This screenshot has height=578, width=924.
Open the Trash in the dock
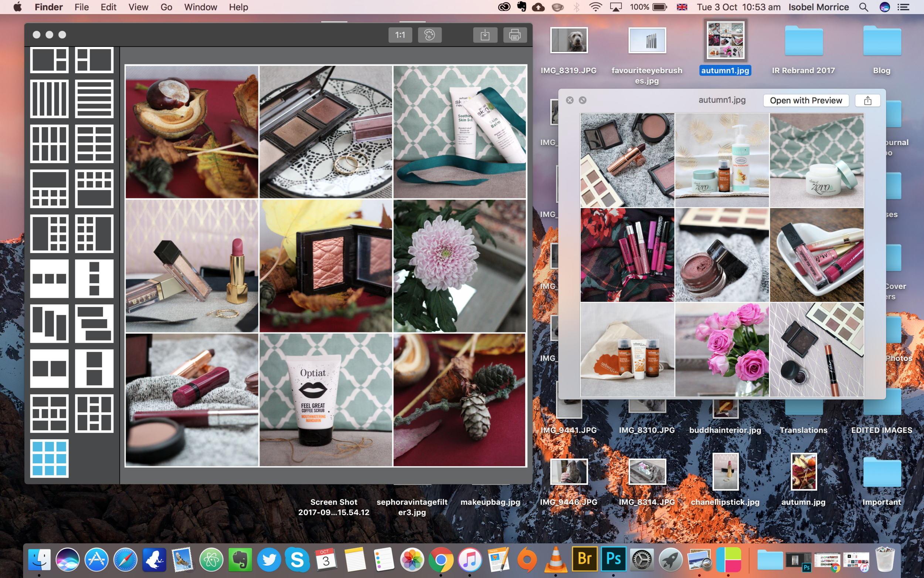click(885, 560)
